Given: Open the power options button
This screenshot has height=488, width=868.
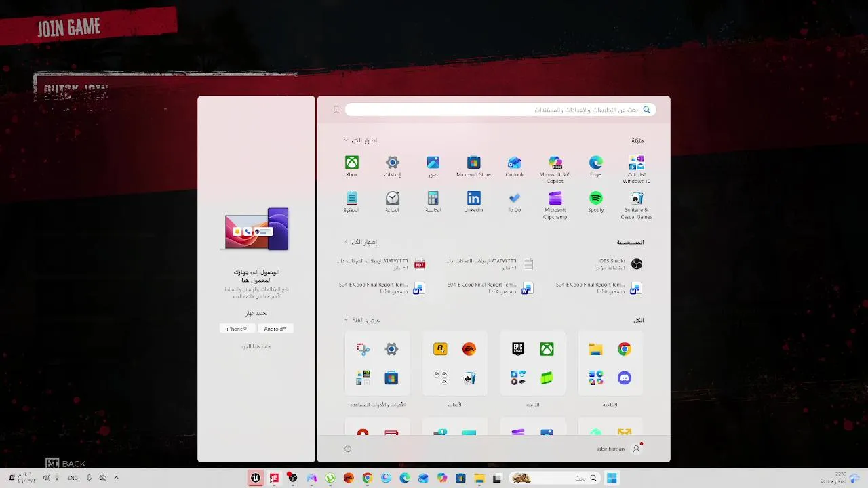Looking at the screenshot, I should point(348,449).
